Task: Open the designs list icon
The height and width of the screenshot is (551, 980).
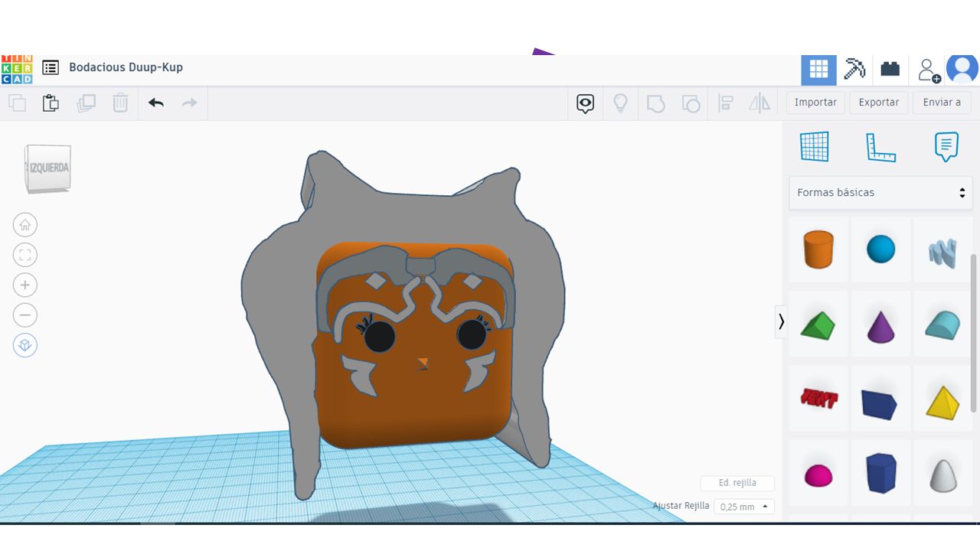Action: point(51,67)
